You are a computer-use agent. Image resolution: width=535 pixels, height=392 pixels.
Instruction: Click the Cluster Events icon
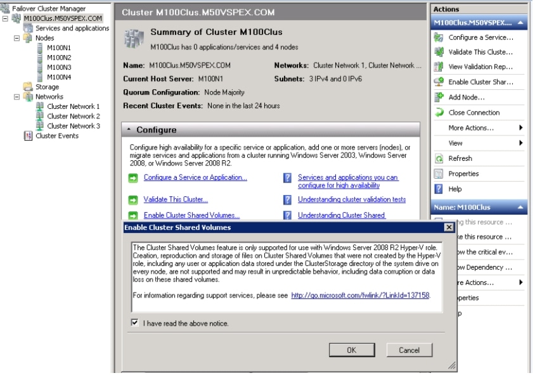pyautogui.click(x=28, y=136)
